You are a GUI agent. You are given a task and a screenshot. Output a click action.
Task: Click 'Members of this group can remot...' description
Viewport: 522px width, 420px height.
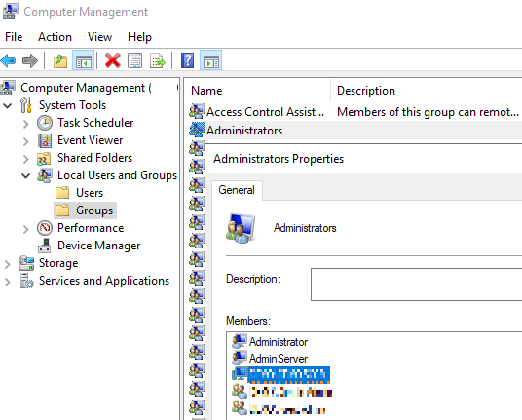click(428, 112)
